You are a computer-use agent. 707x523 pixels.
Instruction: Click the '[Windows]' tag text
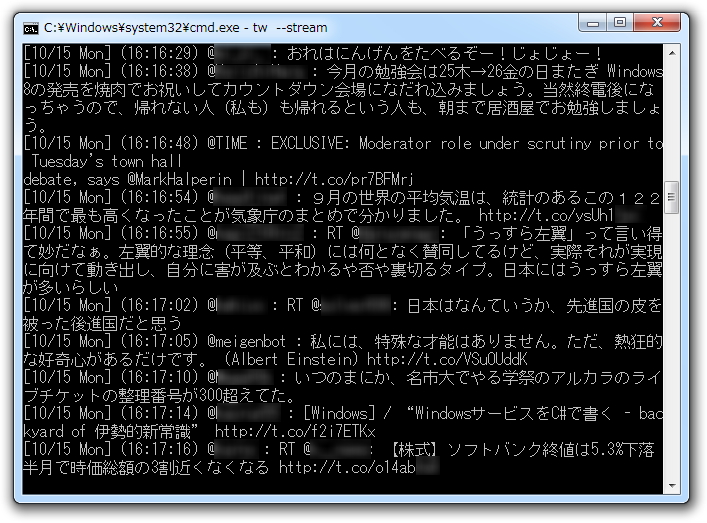click(339, 413)
